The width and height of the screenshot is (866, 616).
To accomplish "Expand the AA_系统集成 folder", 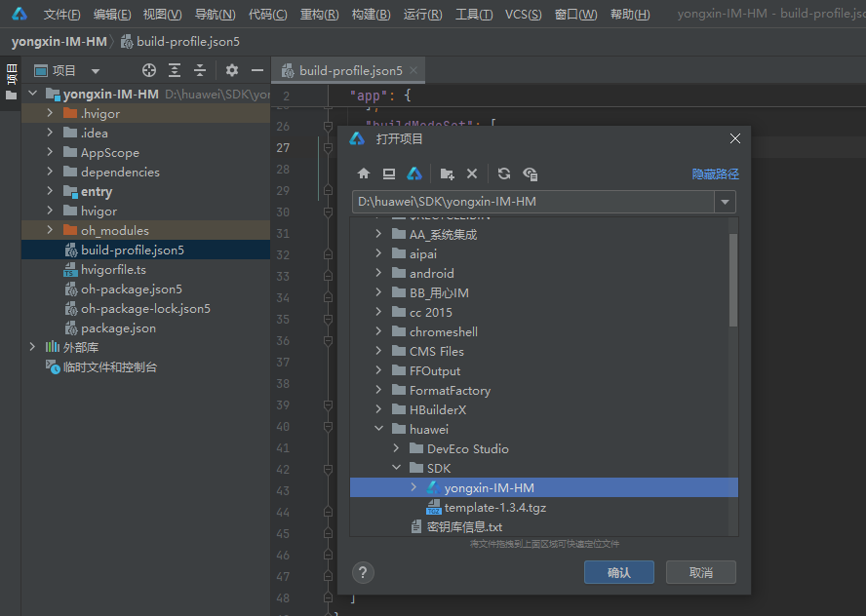I will [378, 234].
